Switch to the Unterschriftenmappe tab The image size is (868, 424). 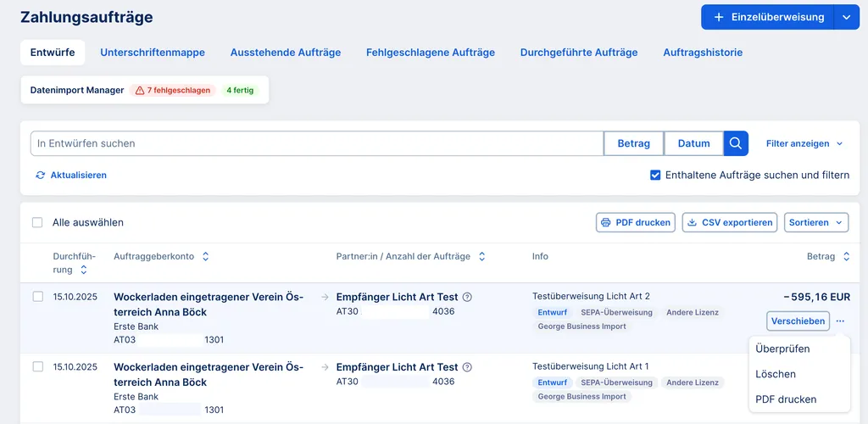point(153,53)
